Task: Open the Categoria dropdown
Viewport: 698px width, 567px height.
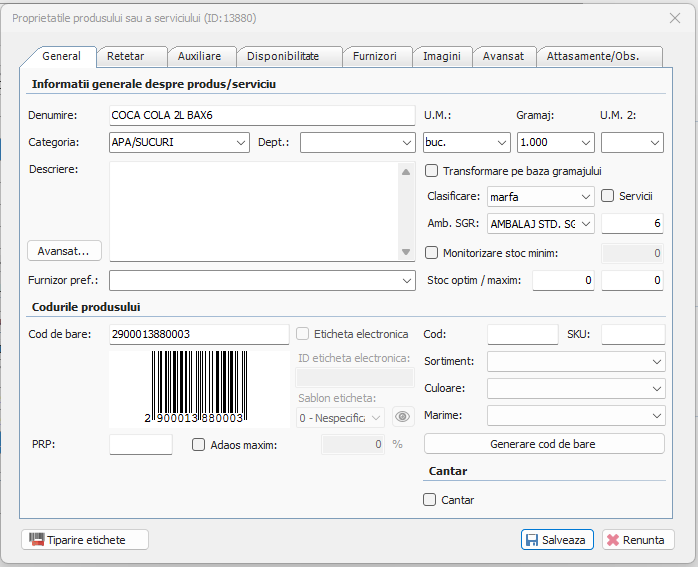Action: click(241, 143)
